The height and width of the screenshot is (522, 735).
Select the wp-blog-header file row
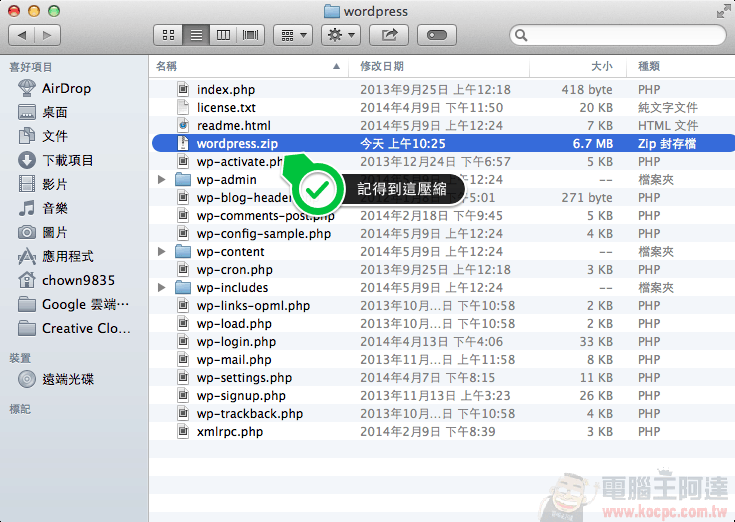pos(442,198)
